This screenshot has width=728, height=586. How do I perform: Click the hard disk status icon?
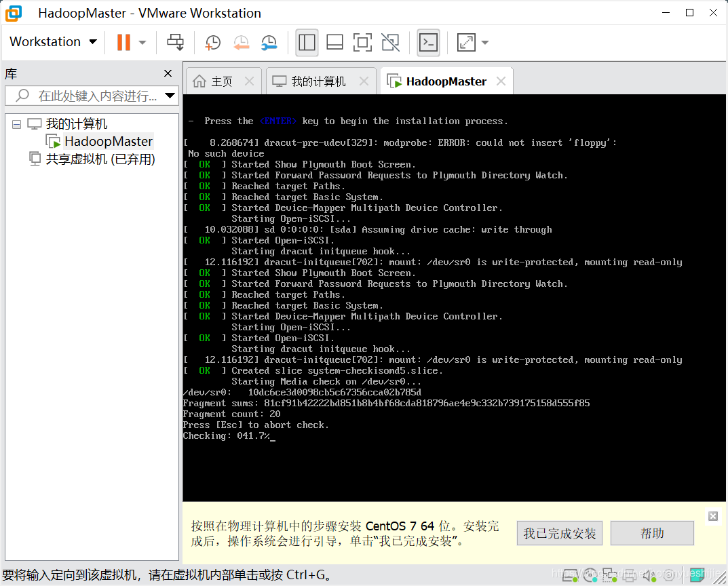point(570,575)
